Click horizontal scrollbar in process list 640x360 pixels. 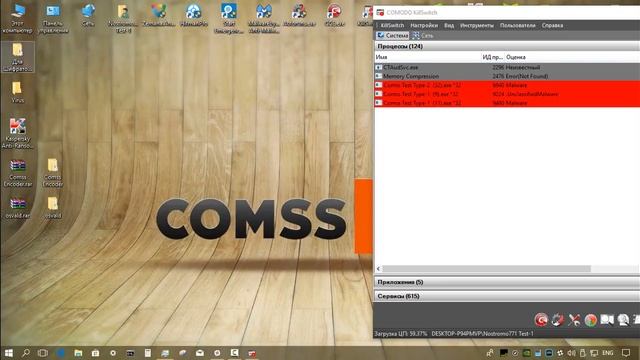(x=486, y=269)
